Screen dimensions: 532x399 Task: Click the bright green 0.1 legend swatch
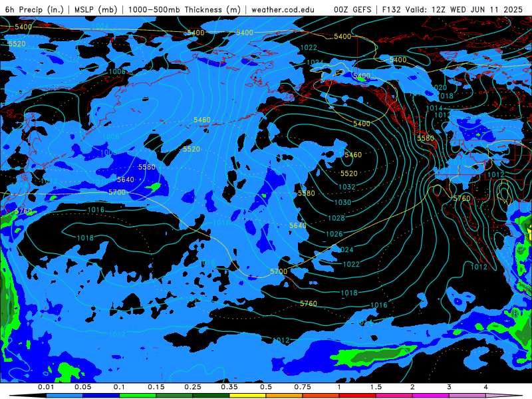coord(138,396)
